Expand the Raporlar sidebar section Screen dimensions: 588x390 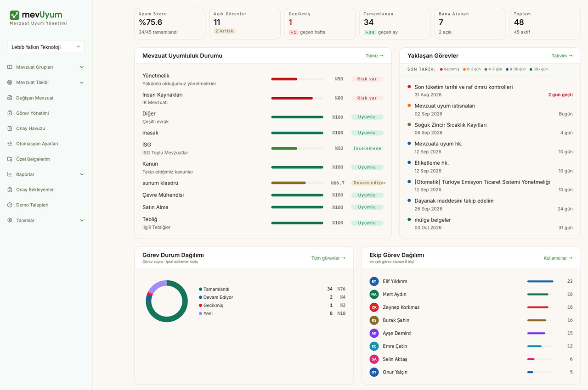coord(46,174)
